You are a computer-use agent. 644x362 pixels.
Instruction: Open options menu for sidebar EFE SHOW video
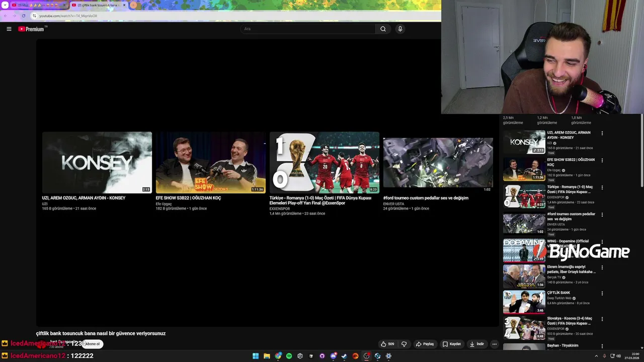point(602,160)
